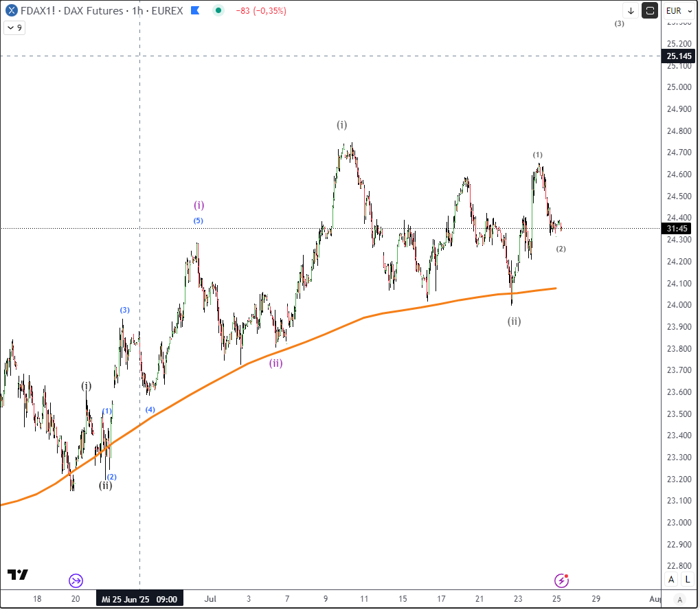
Task: Click the FDAX1! symbol logo icon
Action: point(10,10)
